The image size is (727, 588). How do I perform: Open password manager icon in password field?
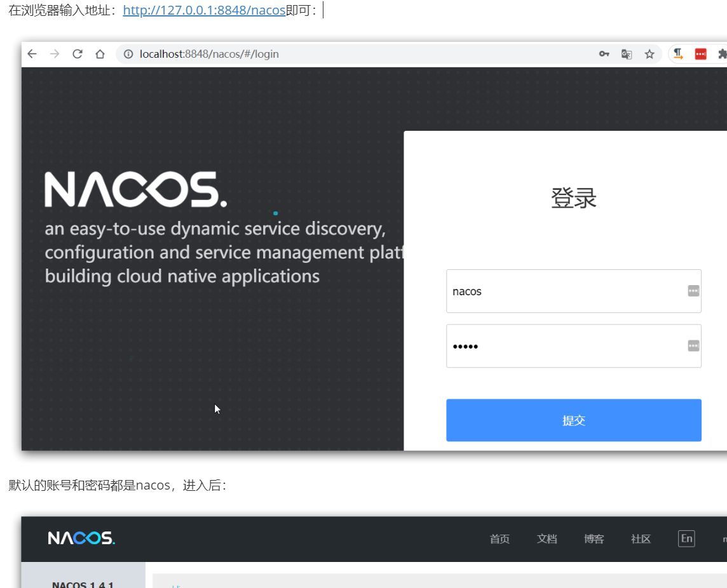point(693,345)
